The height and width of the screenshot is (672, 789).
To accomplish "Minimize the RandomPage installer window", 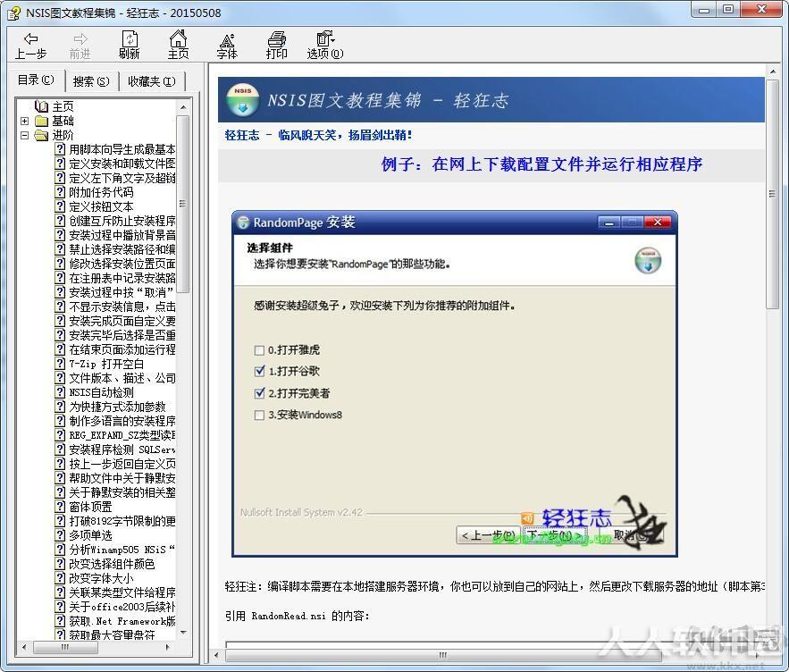I will (609, 222).
